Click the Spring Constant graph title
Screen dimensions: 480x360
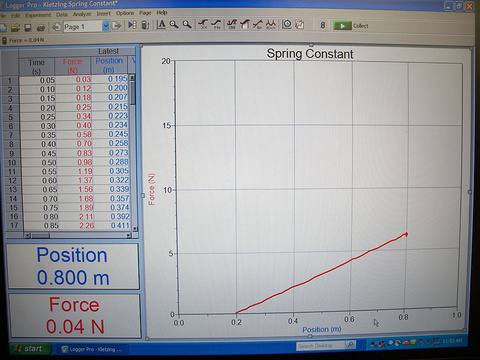(x=310, y=54)
